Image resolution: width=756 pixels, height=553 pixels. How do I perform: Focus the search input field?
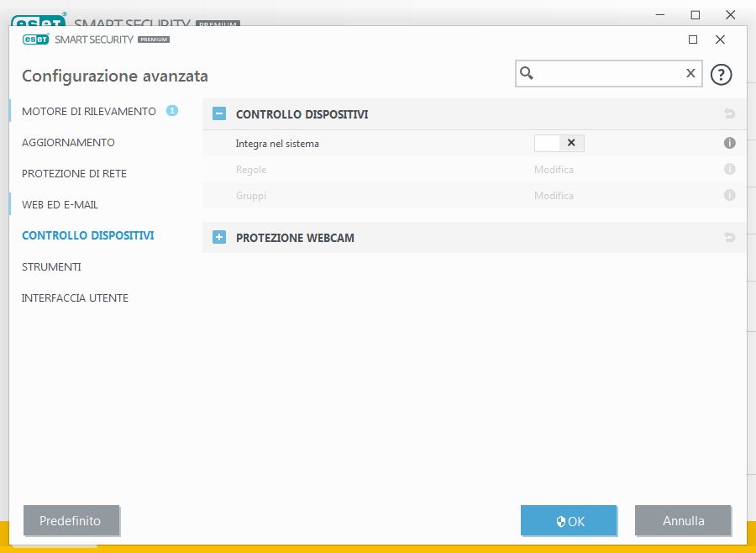608,73
